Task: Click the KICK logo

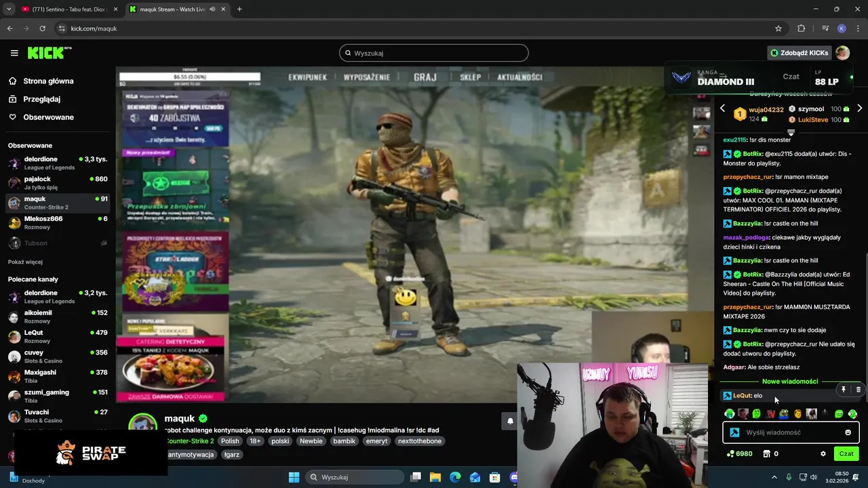Action: point(49,53)
